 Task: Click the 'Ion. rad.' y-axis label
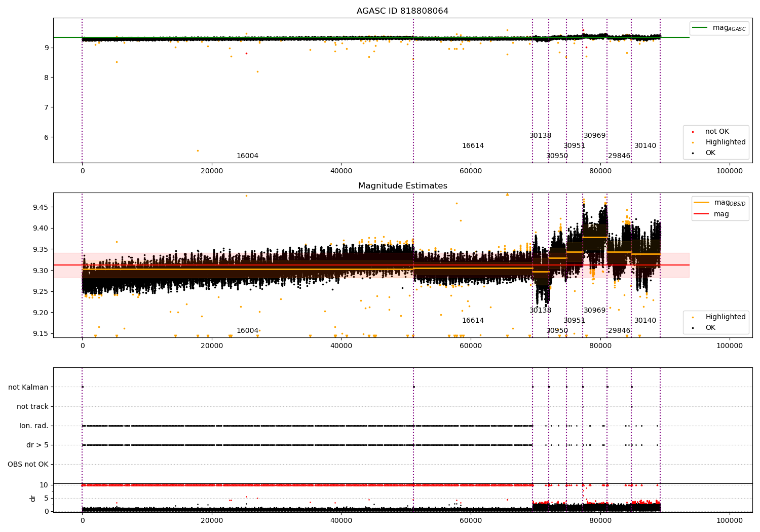coord(34,426)
